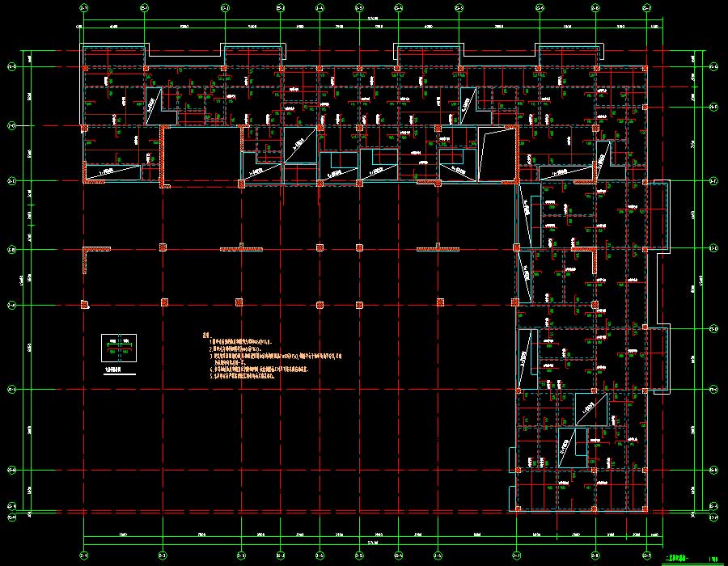Viewport: 728px width, 566px height.
Task: Select the green underlined drawing title text
Action: 677,558
